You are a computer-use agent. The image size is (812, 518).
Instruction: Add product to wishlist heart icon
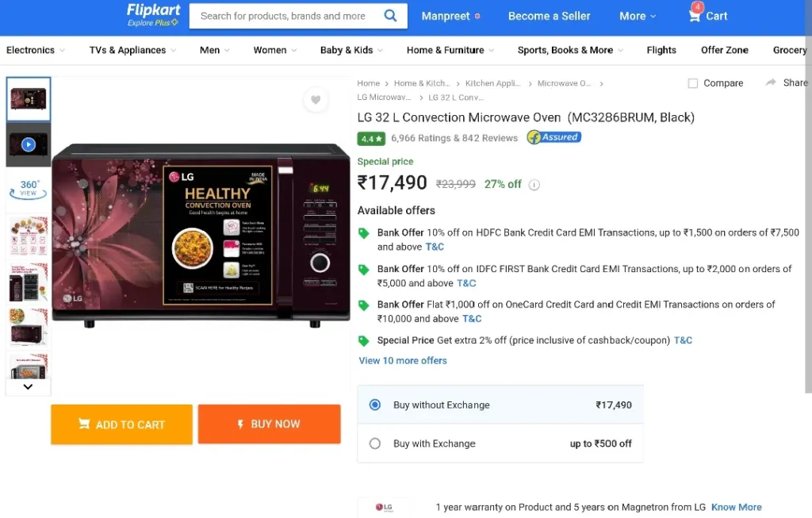point(316,99)
